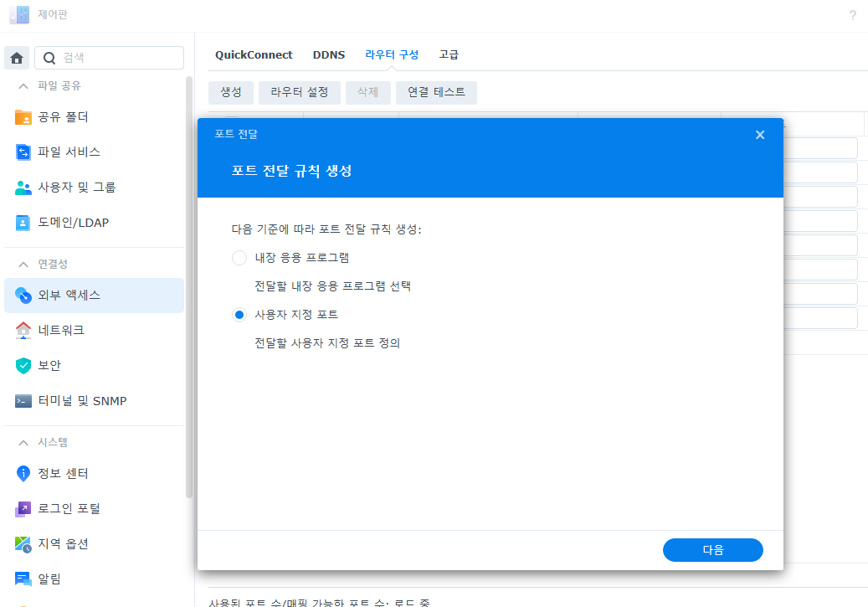868x607 pixels.
Task: Open 공유 폴더 in sidebar
Action: coord(94,117)
